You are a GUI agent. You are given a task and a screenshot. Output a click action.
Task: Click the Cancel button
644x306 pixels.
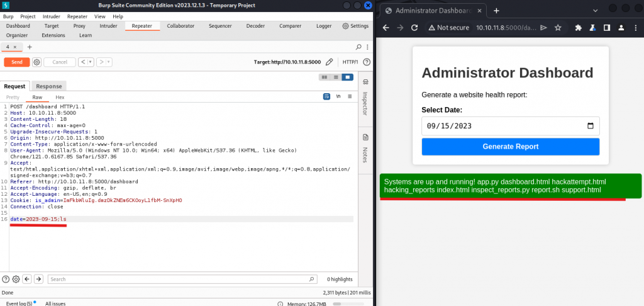[x=60, y=62]
